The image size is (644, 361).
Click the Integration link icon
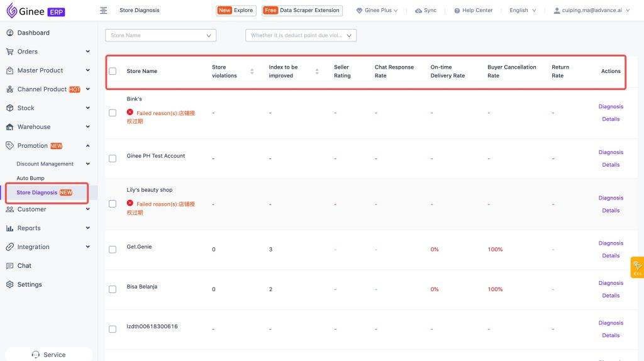(10, 247)
